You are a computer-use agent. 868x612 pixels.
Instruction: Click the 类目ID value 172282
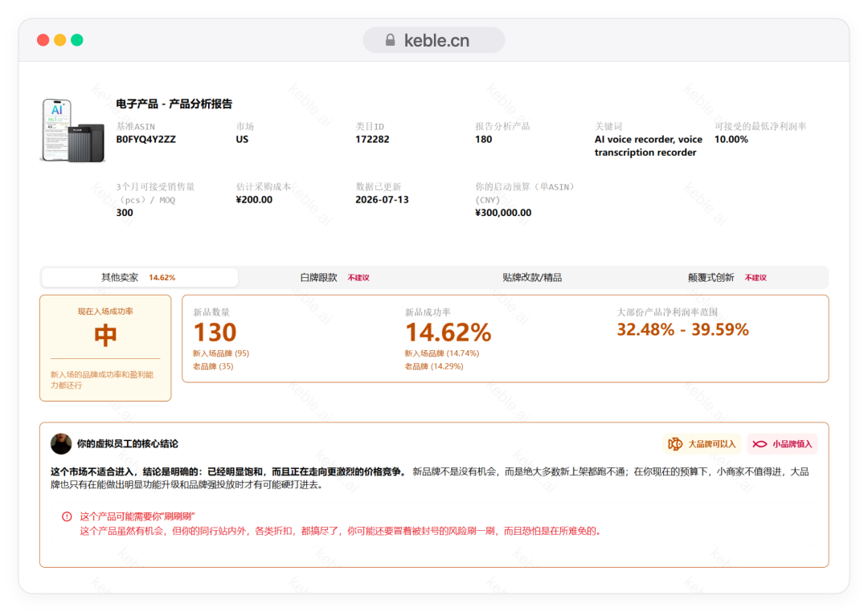click(x=372, y=140)
